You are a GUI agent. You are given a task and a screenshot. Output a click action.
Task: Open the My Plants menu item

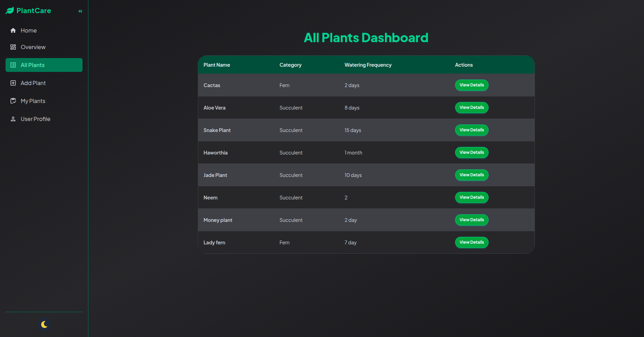33,101
